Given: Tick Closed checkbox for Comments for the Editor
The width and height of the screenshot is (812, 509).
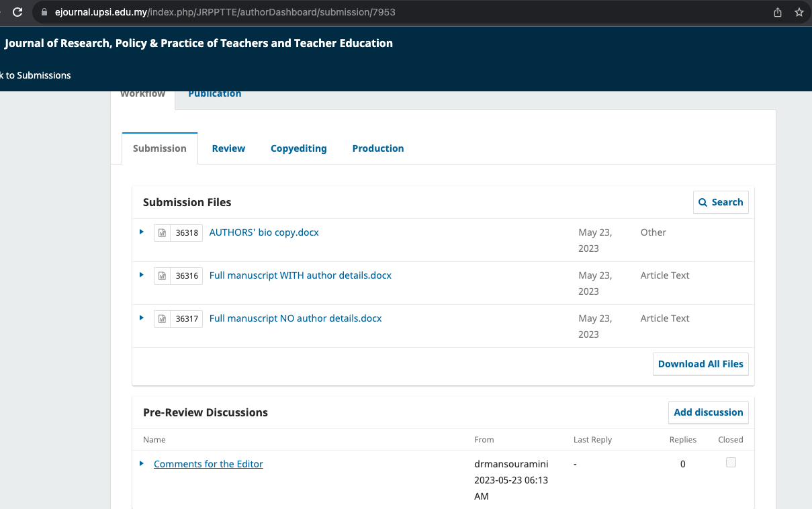Looking at the screenshot, I should point(731,463).
